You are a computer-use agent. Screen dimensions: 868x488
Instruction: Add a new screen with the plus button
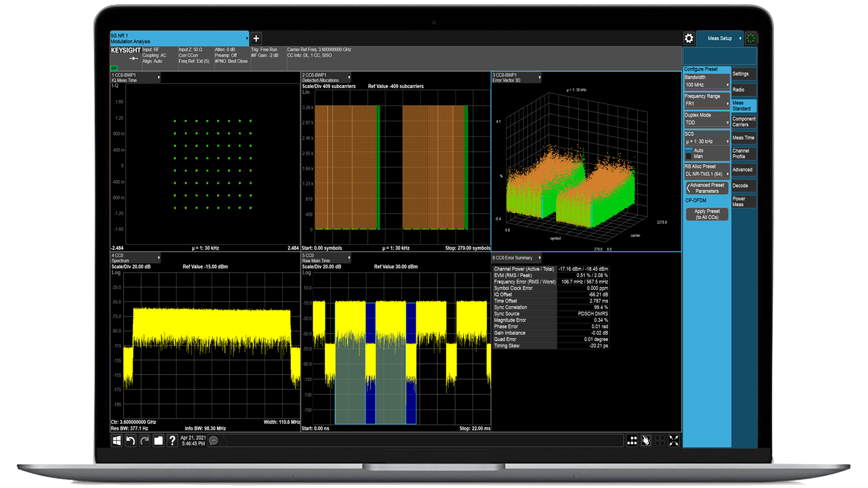256,38
